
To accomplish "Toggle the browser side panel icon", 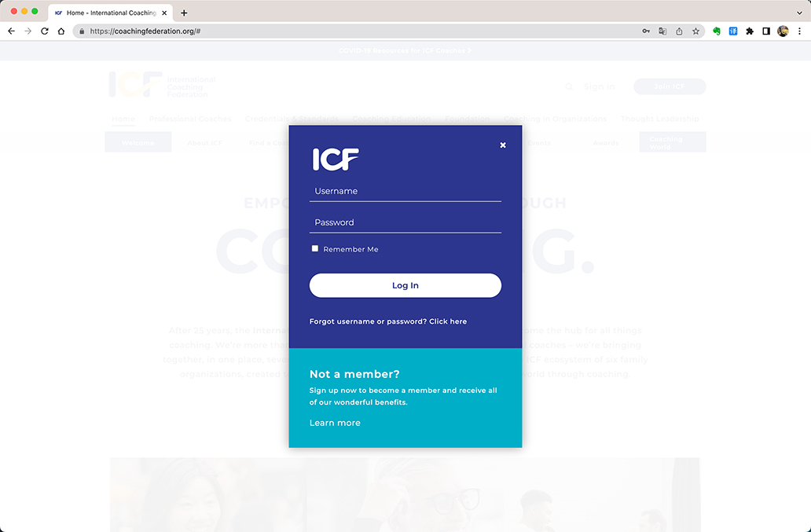I will [766, 31].
